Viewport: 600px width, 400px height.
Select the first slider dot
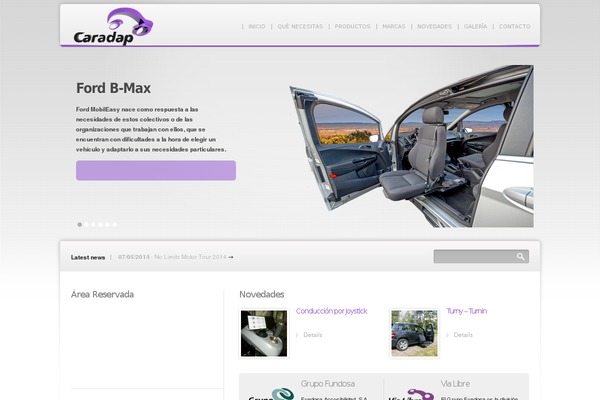coord(80,224)
